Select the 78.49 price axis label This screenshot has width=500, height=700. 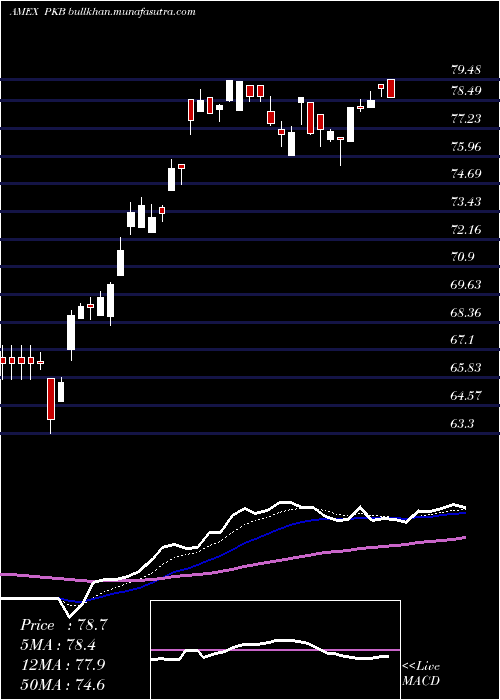point(466,91)
